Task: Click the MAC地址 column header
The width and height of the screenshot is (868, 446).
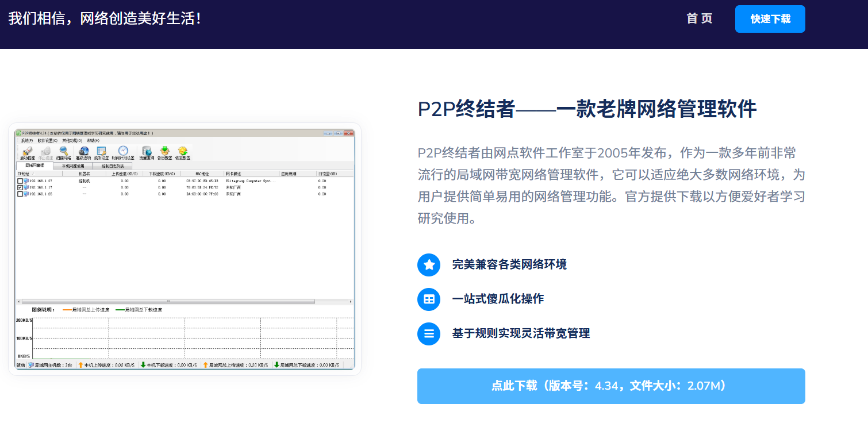Action: coord(202,174)
